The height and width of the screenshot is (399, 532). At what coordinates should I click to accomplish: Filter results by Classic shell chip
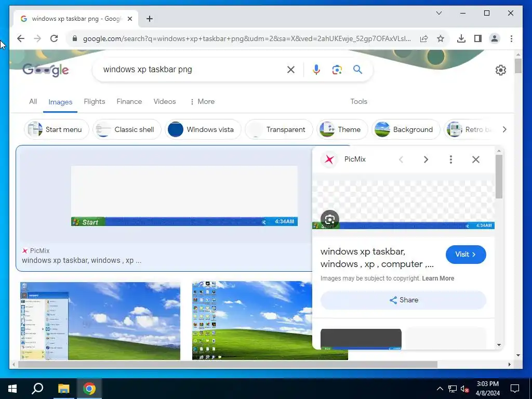(127, 129)
